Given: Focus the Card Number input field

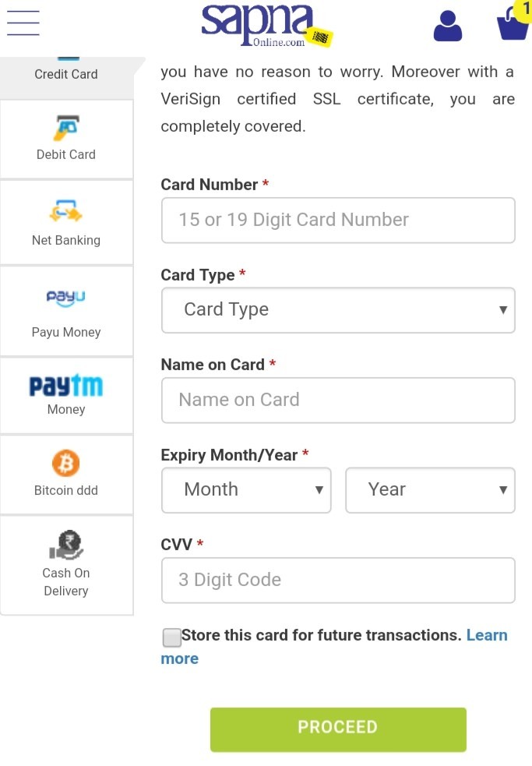Looking at the screenshot, I should coord(338,220).
